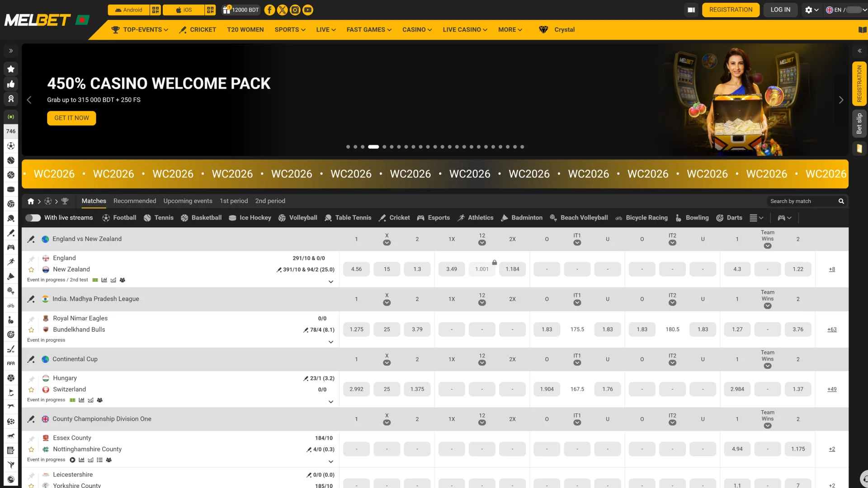This screenshot has height=488, width=868.
Task: Click the search magnifier icon
Action: (841, 202)
